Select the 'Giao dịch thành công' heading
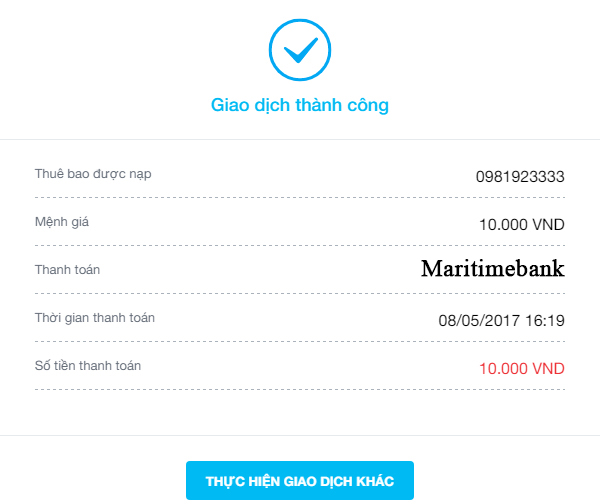The width and height of the screenshot is (600, 504). [300, 105]
